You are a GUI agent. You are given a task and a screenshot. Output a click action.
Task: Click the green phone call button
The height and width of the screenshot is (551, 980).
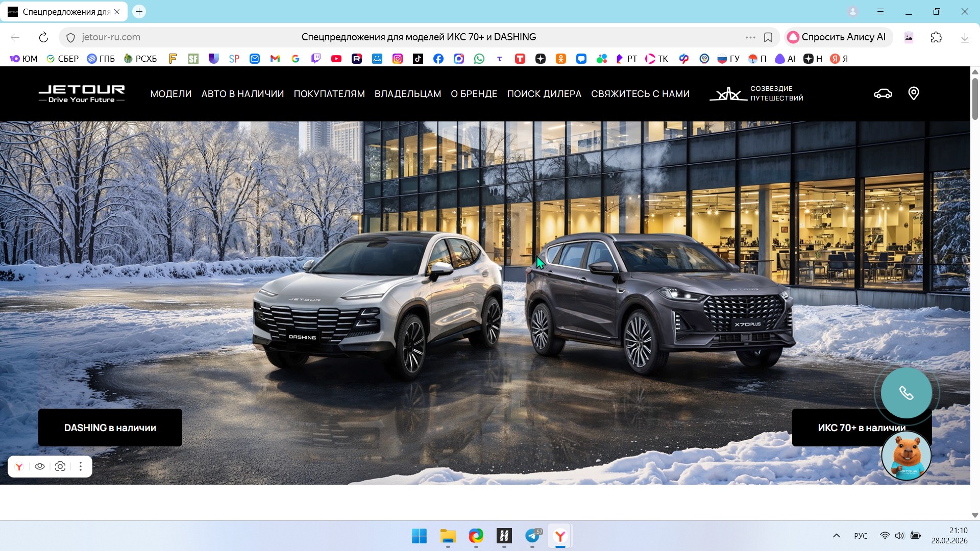pos(906,393)
